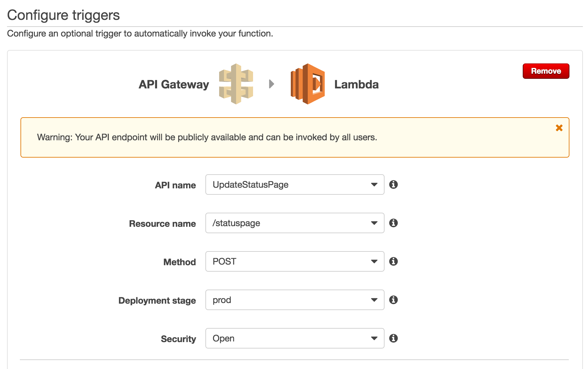This screenshot has height=369, width=588.
Task: Click the warning message text
Action: tap(207, 137)
